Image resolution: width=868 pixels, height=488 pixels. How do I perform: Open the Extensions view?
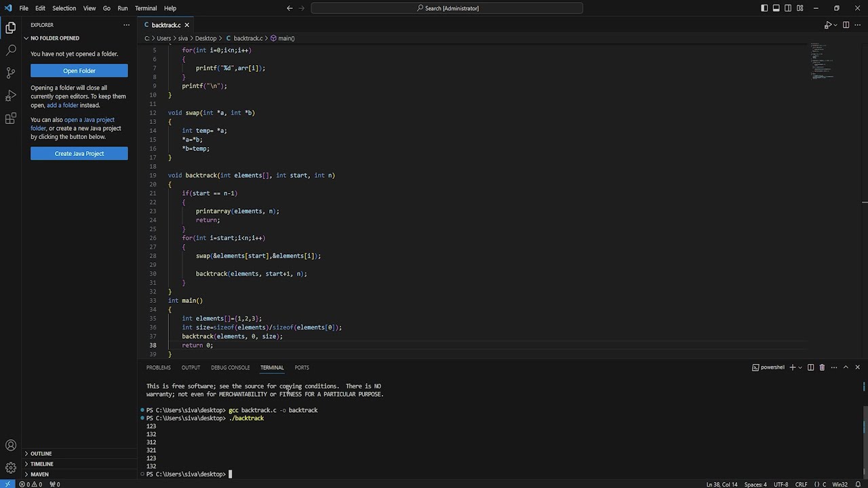pyautogui.click(x=11, y=119)
